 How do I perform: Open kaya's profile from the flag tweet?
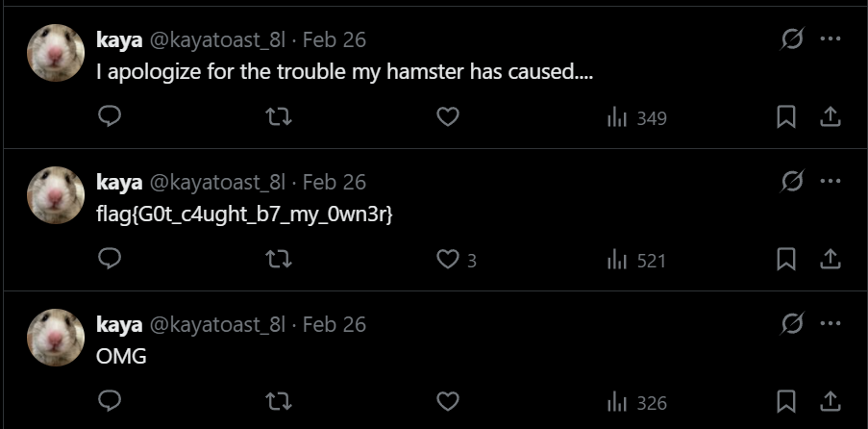[119, 182]
